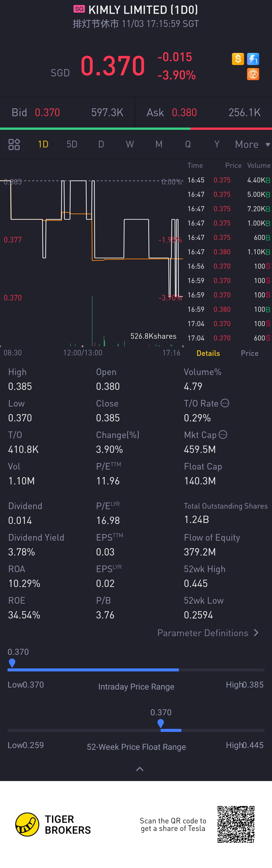
Task: Tap the blue lightning Level 1 icon
Action: (253, 59)
